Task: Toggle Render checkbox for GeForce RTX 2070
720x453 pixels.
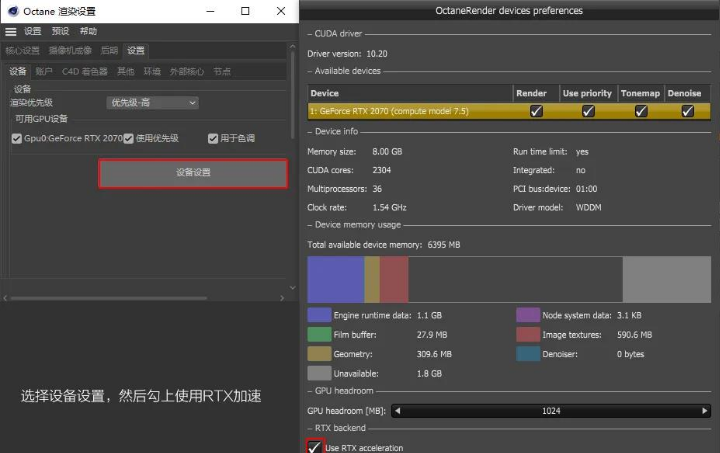Action: point(536,111)
